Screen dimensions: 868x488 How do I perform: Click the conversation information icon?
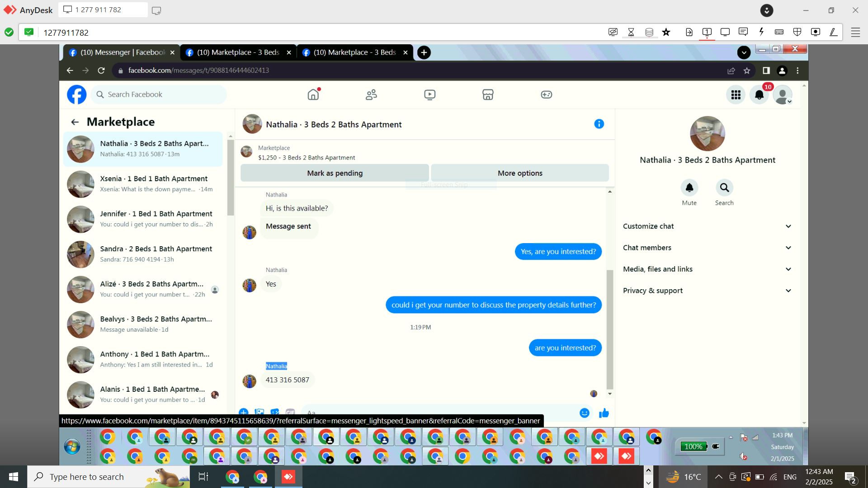(x=599, y=124)
